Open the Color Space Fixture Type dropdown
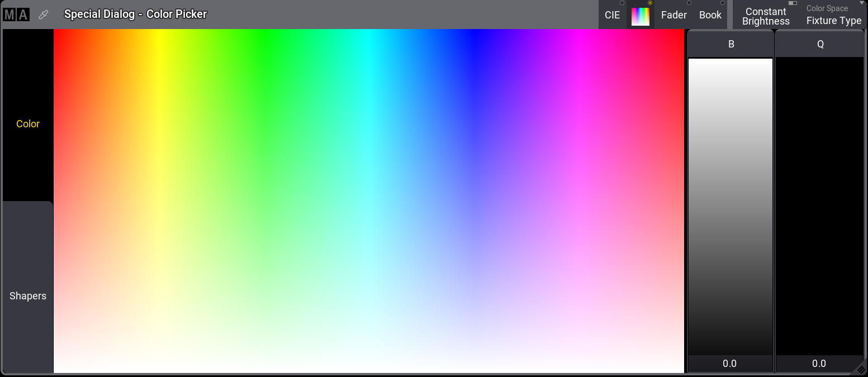This screenshot has height=377, width=868. (x=833, y=16)
